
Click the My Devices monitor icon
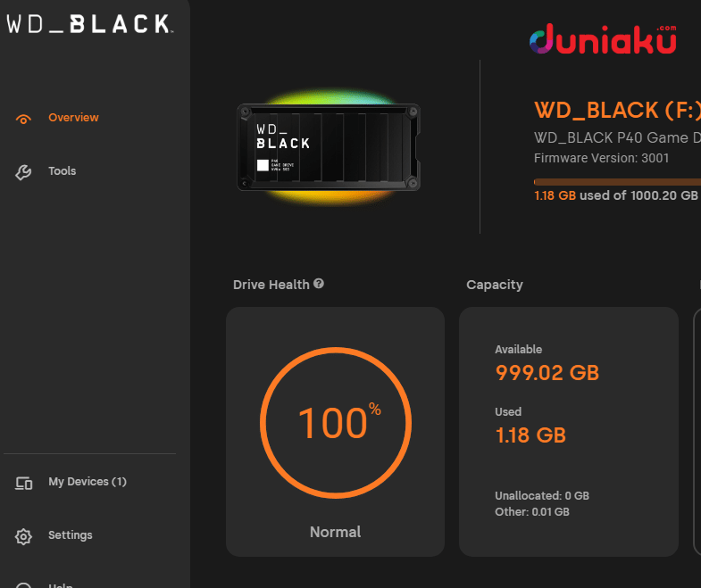tap(24, 483)
